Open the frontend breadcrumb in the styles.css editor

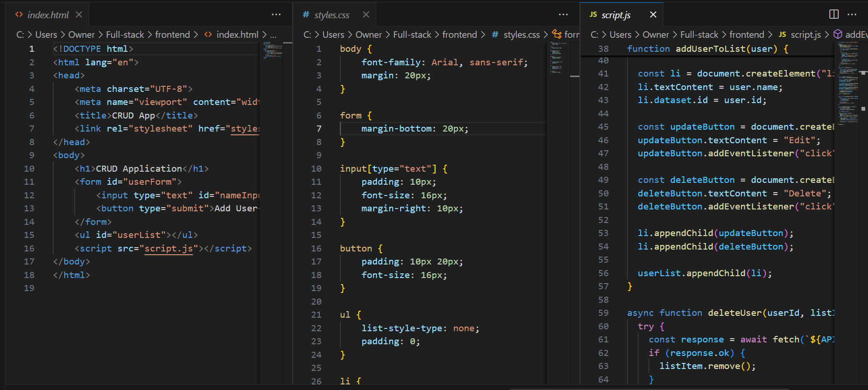(460, 35)
